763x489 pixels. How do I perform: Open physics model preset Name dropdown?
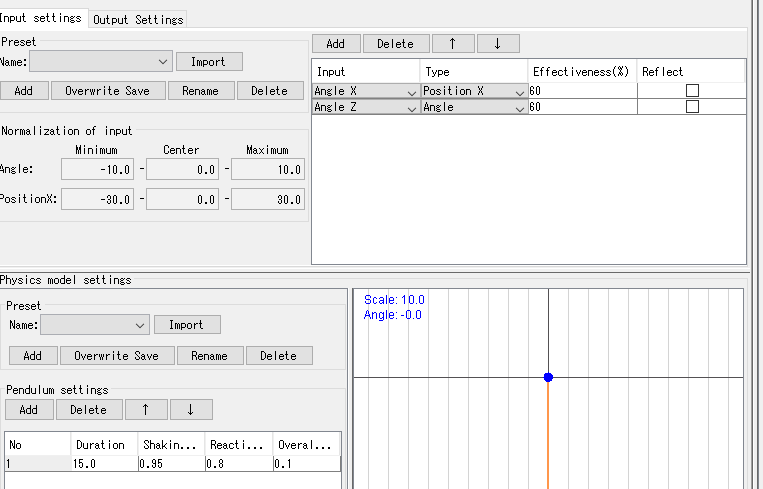[95, 325]
